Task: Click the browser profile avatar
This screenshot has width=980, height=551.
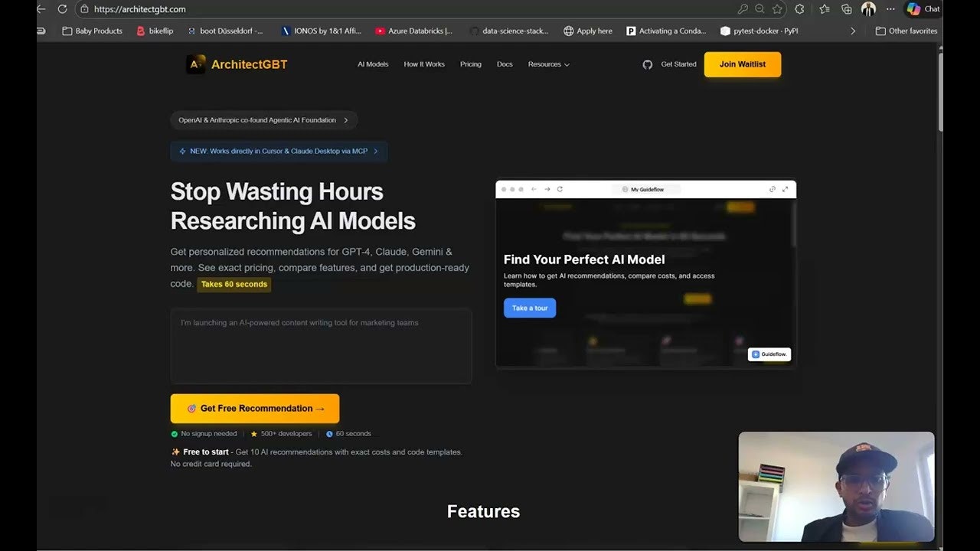Action: [868, 9]
